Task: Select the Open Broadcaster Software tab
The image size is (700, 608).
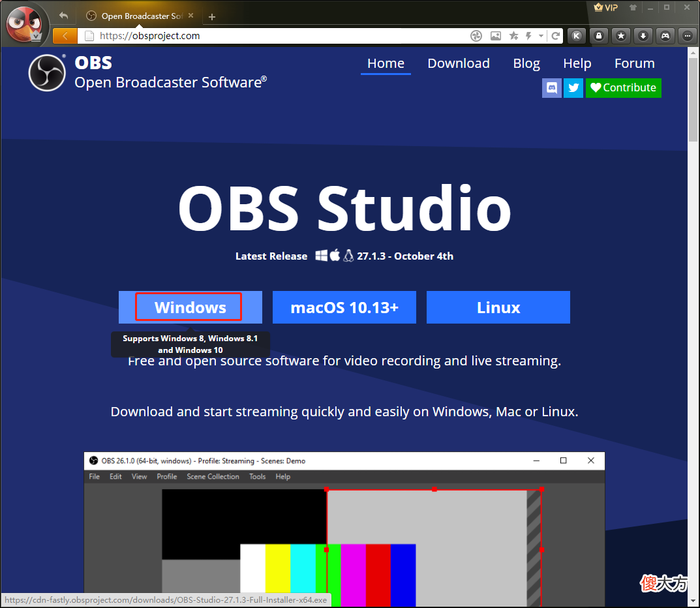Action: pos(141,16)
